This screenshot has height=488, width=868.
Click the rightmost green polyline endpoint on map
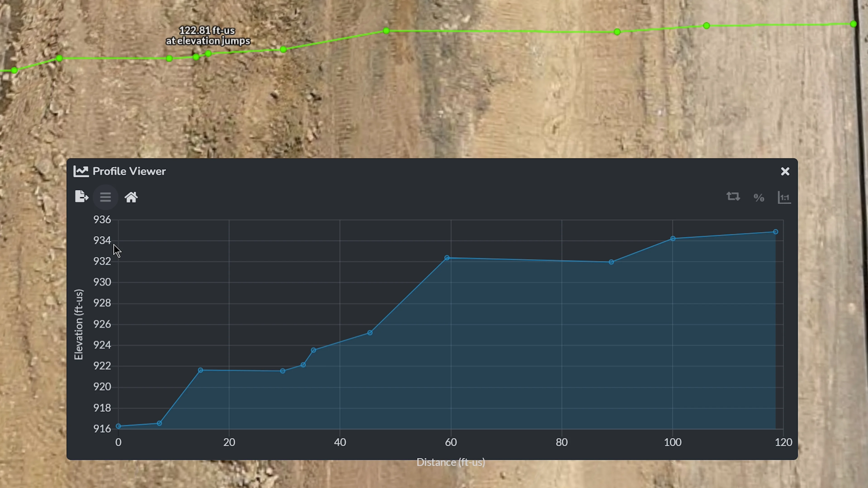click(x=854, y=24)
